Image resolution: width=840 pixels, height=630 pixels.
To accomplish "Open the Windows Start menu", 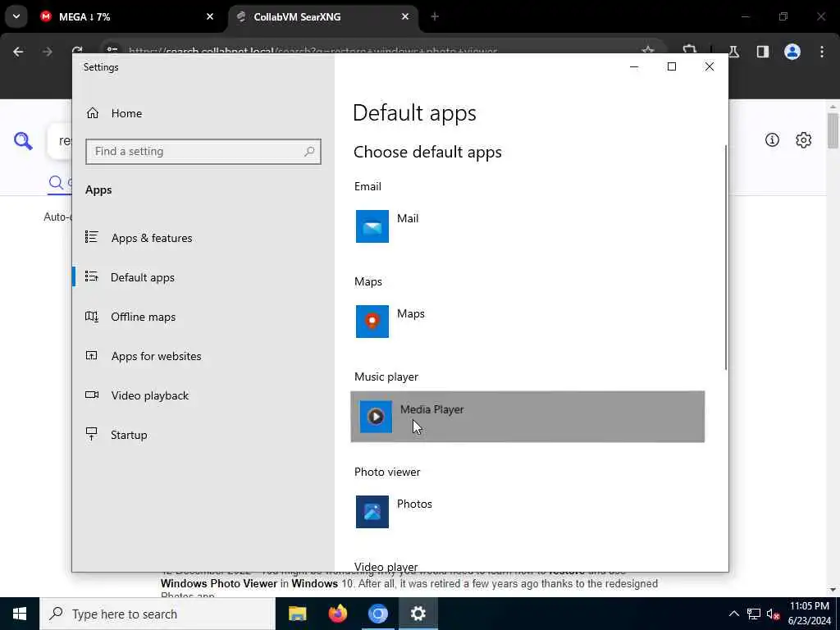I will (x=20, y=614).
